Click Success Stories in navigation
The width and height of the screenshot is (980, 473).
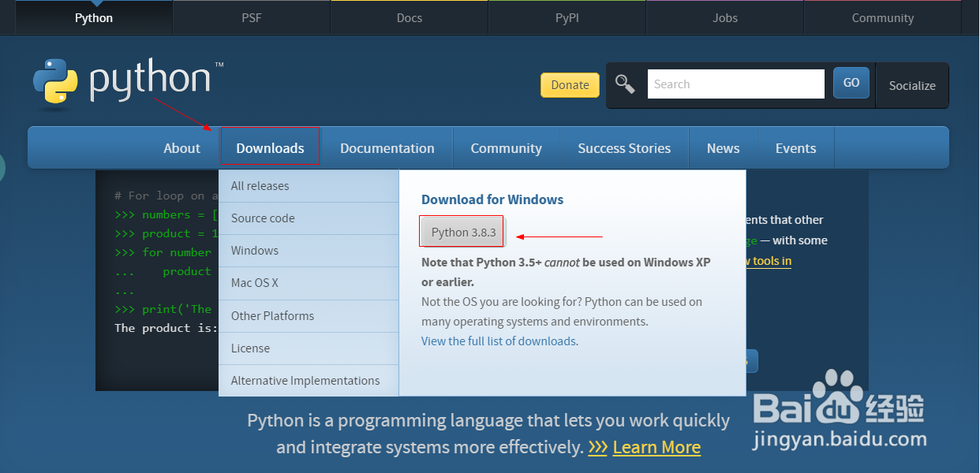pyautogui.click(x=624, y=148)
